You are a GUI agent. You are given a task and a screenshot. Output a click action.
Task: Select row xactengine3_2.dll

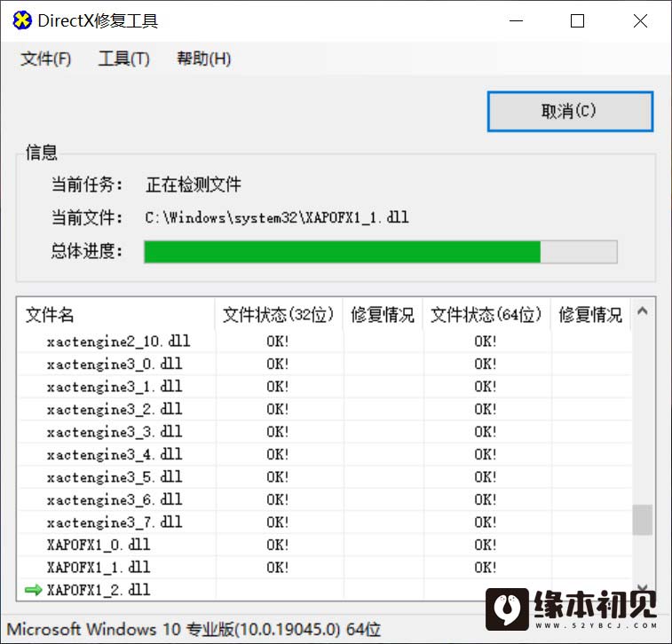click(324, 409)
